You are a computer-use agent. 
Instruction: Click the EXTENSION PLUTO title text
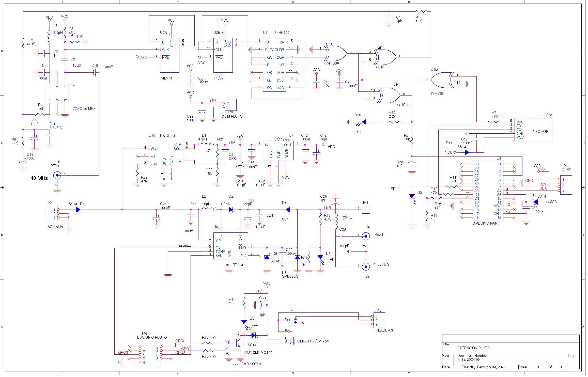474,348
